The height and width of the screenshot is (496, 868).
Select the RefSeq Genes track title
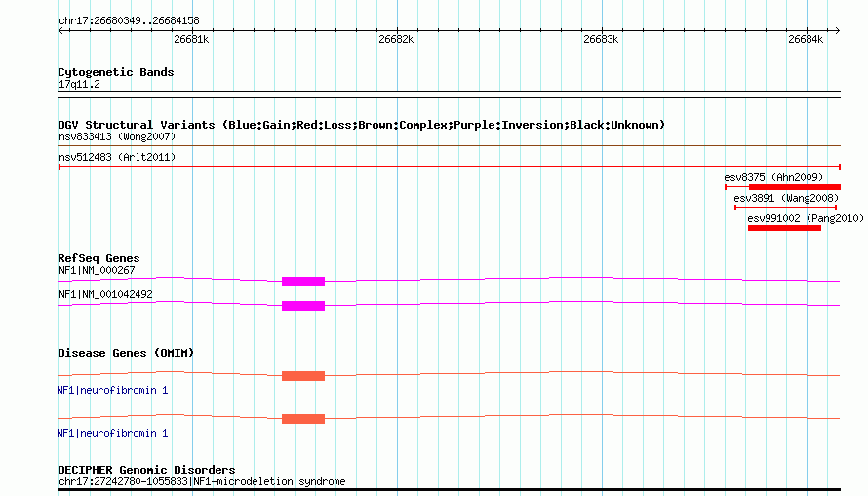99,259
